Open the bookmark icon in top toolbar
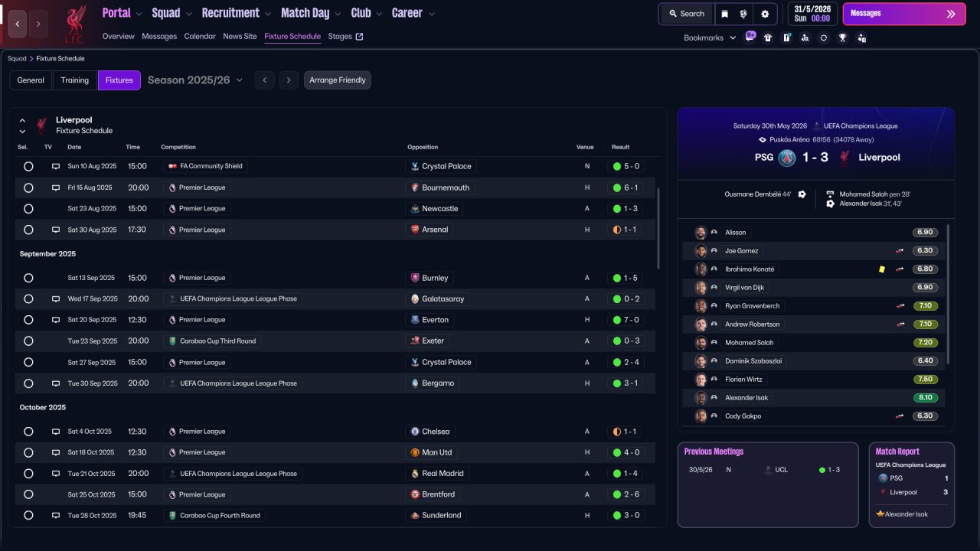Viewport: 980px width, 551px height. pyautogui.click(x=725, y=14)
